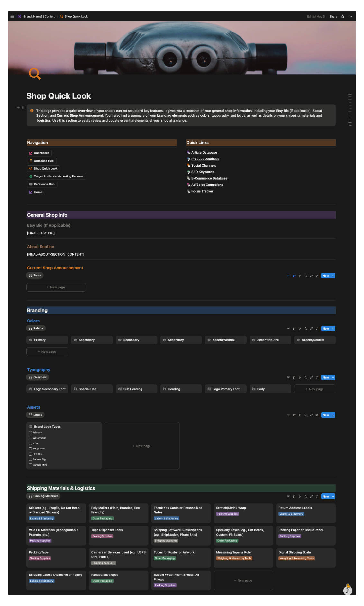
Task: Switch to the Packing Materials view tab
Action: tap(43, 496)
